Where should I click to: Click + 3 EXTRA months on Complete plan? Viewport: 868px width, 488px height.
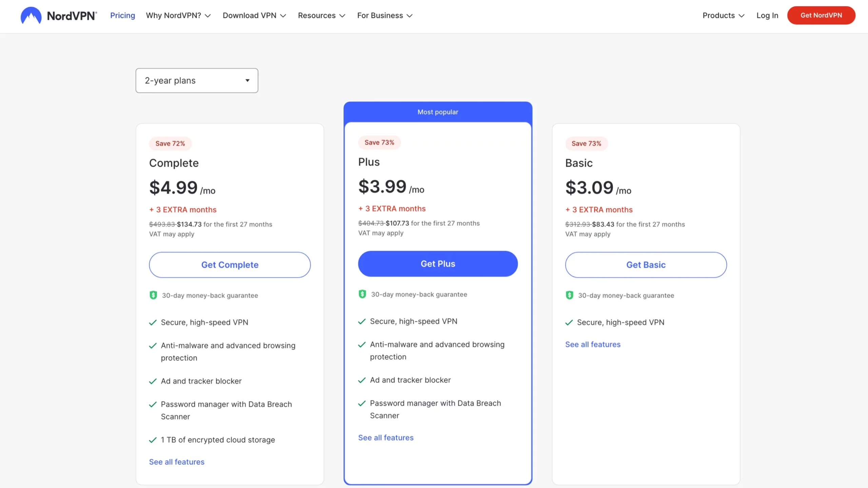coord(183,210)
